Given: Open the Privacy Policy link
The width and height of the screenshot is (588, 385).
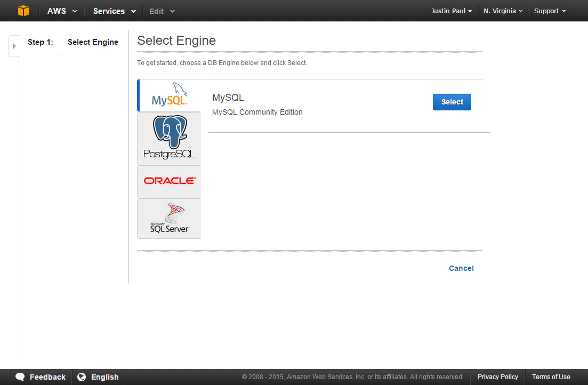Looking at the screenshot, I should point(497,377).
